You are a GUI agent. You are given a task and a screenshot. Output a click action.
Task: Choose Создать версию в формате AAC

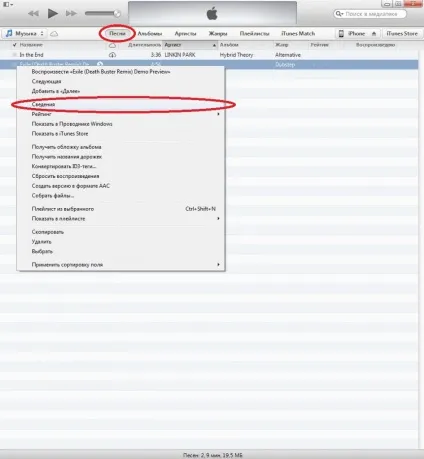tap(121, 186)
